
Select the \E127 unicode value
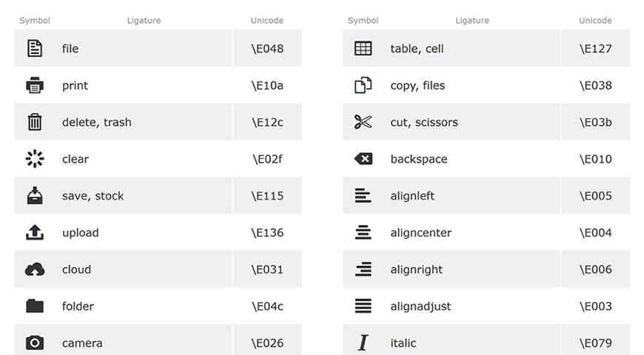pyautogui.click(x=595, y=49)
